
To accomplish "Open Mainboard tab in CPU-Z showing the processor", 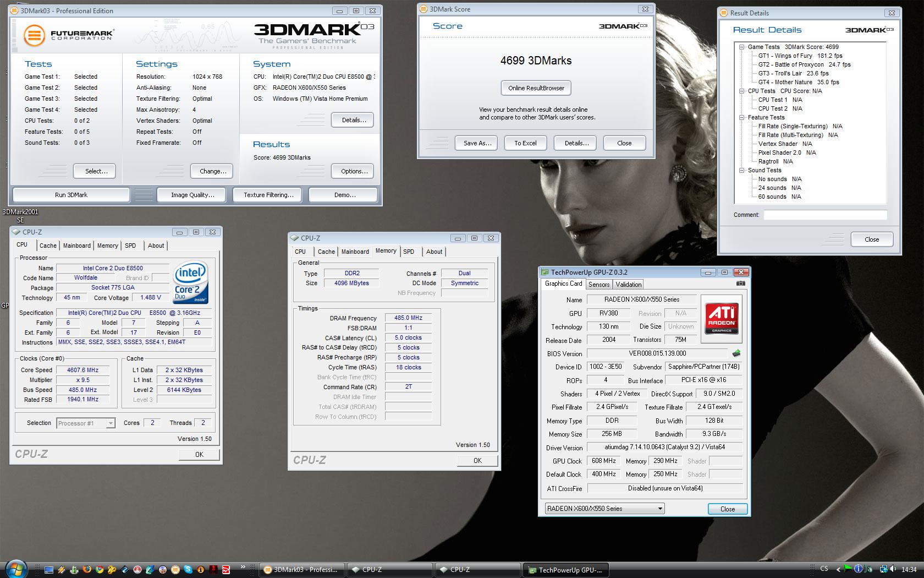I will coord(77,246).
